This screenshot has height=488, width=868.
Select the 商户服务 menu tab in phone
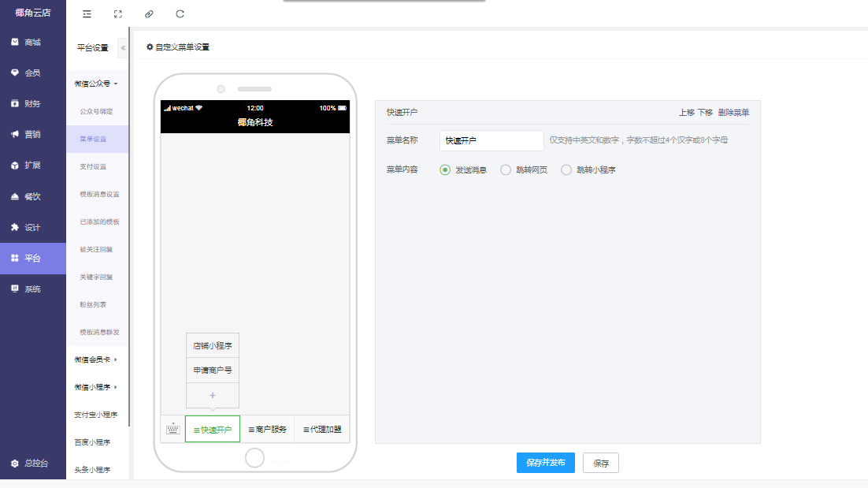[x=267, y=430]
